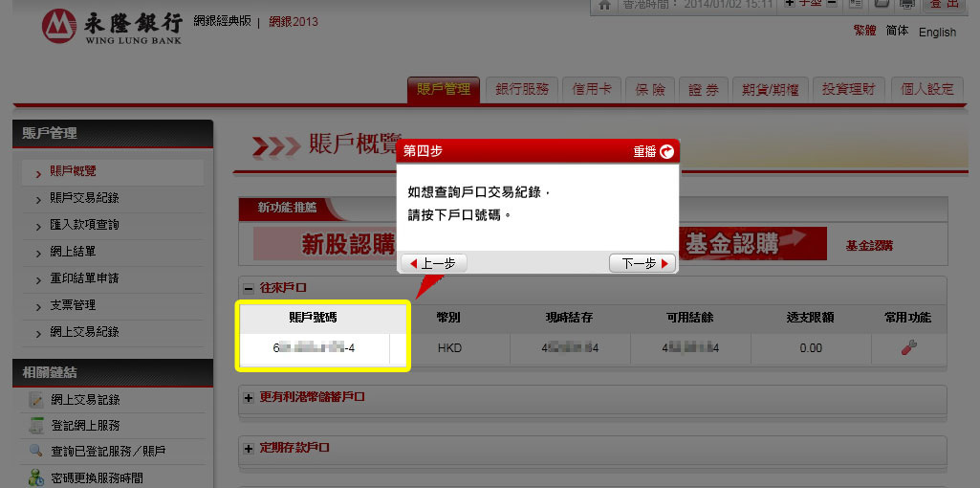Click the red wrench common functions icon
This screenshot has width=980, height=488.
pos(908,348)
